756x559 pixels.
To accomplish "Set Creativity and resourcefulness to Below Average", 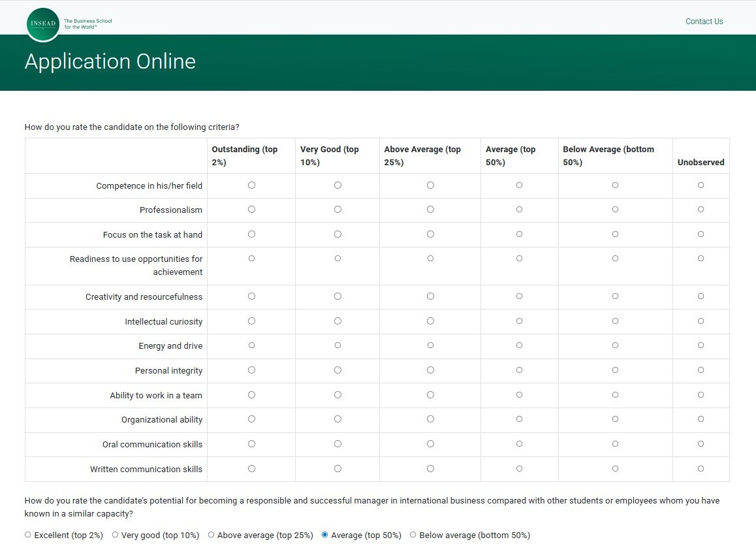I will pos(615,296).
